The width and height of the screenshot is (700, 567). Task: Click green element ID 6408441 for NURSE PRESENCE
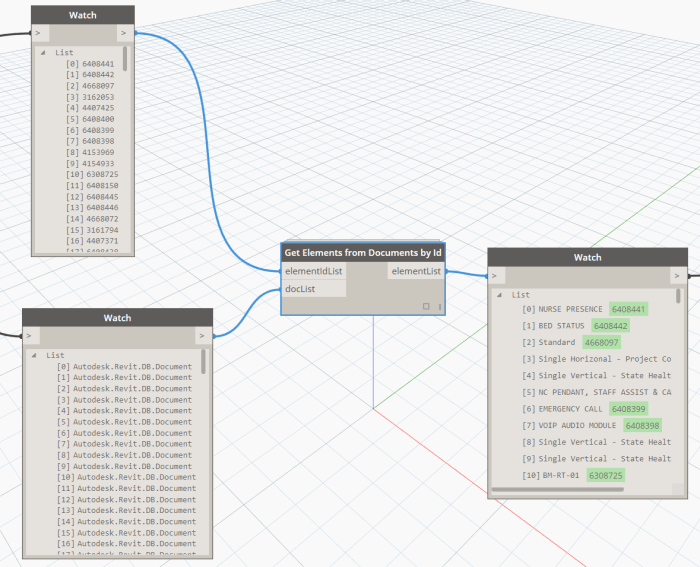click(629, 309)
